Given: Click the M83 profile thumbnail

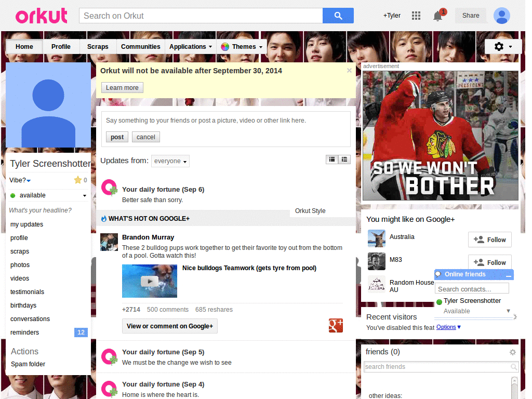Looking at the screenshot, I should [x=377, y=261].
